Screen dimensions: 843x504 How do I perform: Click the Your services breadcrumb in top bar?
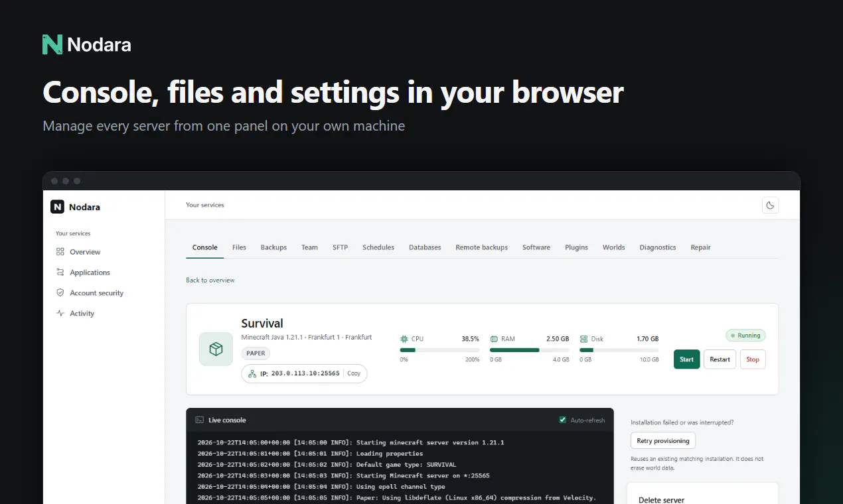click(205, 205)
